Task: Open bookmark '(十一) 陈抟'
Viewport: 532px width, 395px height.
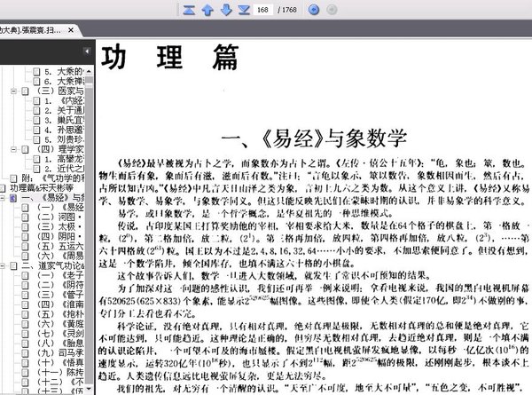Action: point(60,372)
